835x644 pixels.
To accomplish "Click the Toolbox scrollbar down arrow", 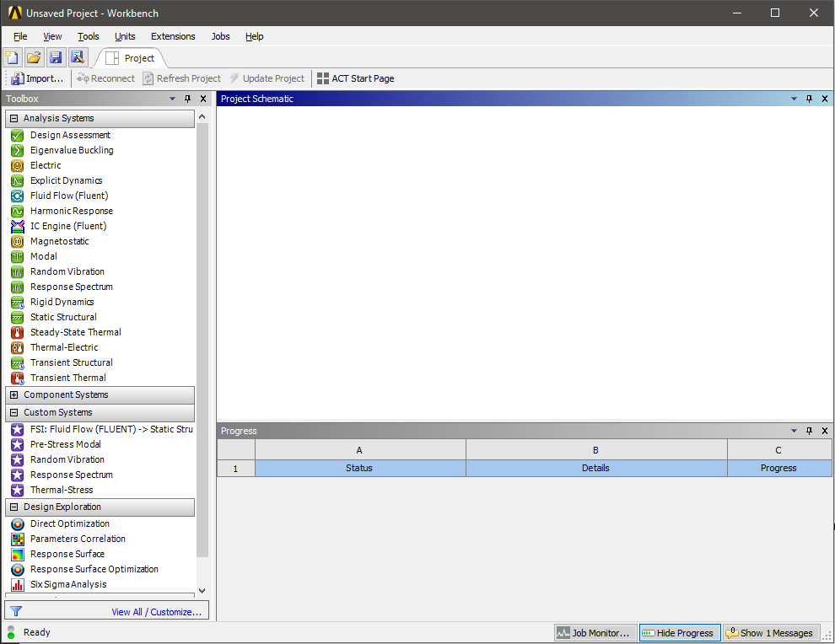I will pyautogui.click(x=202, y=590).
